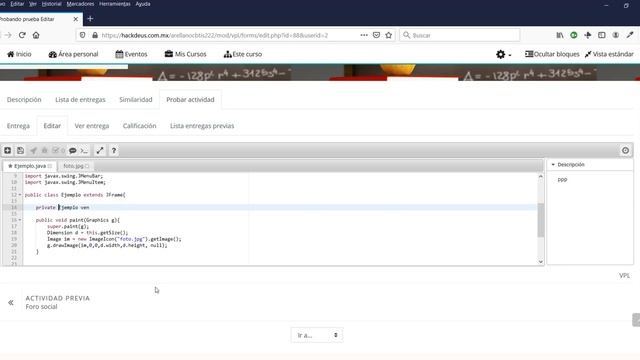
Task: Switch to Vista estándar
Action: click(609, 54)
